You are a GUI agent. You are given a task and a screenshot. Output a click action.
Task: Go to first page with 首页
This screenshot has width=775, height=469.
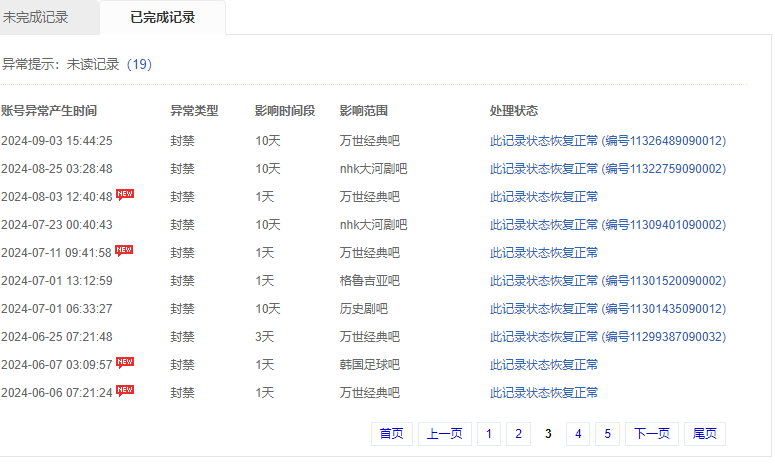(391, 434)
